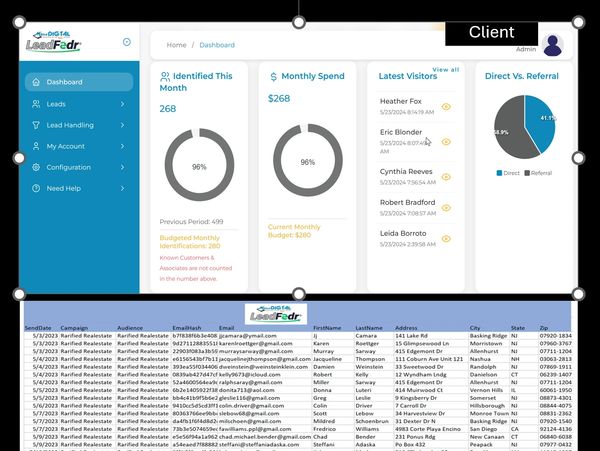Open Lead Handling in the sidebar
The height and width of the screenshot is (451, 600).
79,125
